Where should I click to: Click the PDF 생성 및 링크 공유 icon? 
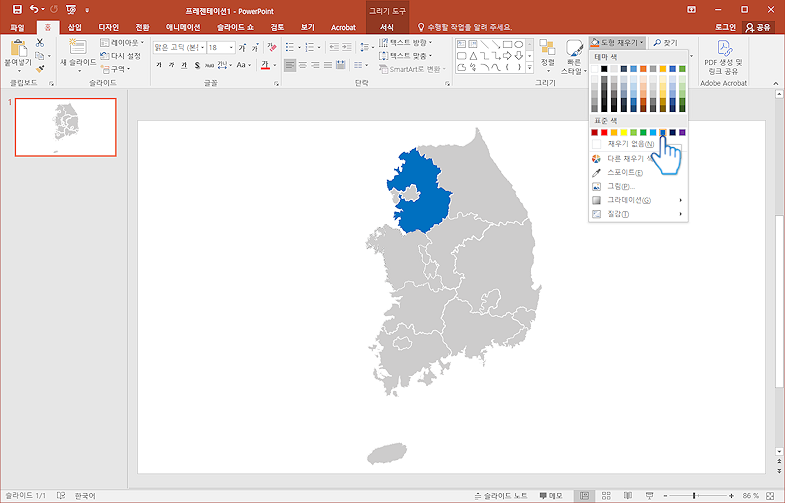pyautogui.click(x=724, y=48)
